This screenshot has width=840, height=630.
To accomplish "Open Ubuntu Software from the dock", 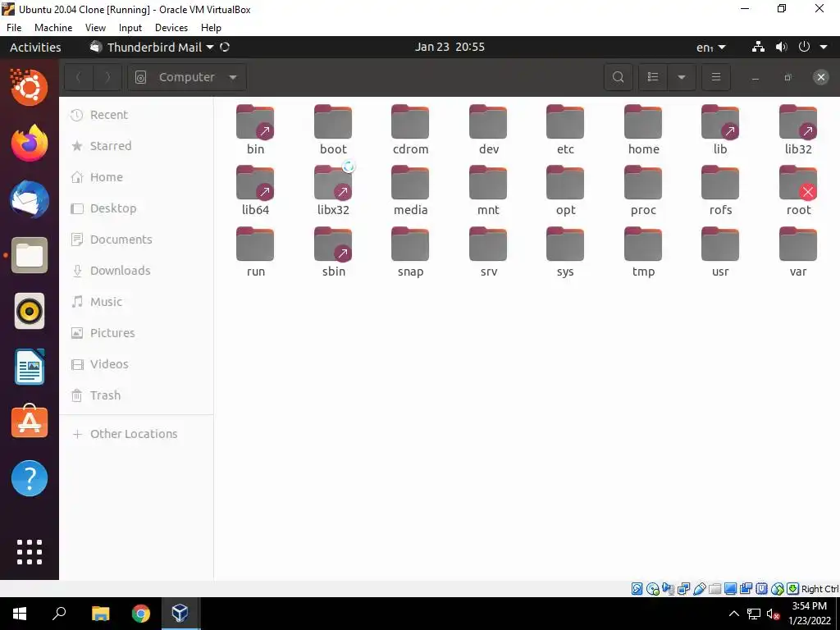I will coord(30,422).
